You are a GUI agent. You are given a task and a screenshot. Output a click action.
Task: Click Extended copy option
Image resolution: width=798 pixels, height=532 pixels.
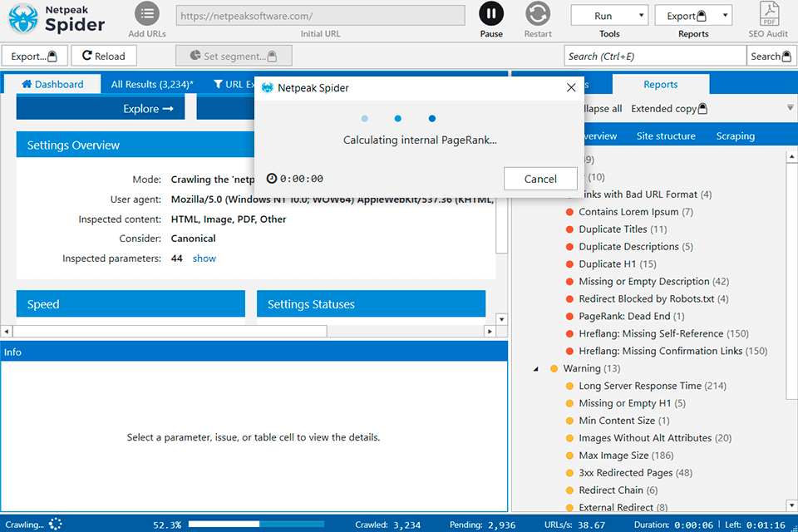click(668, 108)
